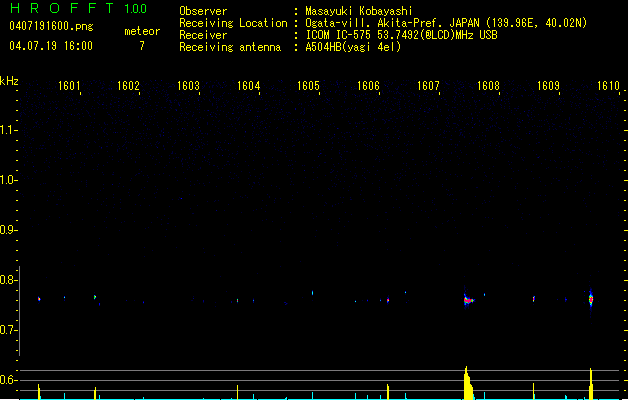
Task: Click the 0.9 kHz frequency label
Action: 8,230
